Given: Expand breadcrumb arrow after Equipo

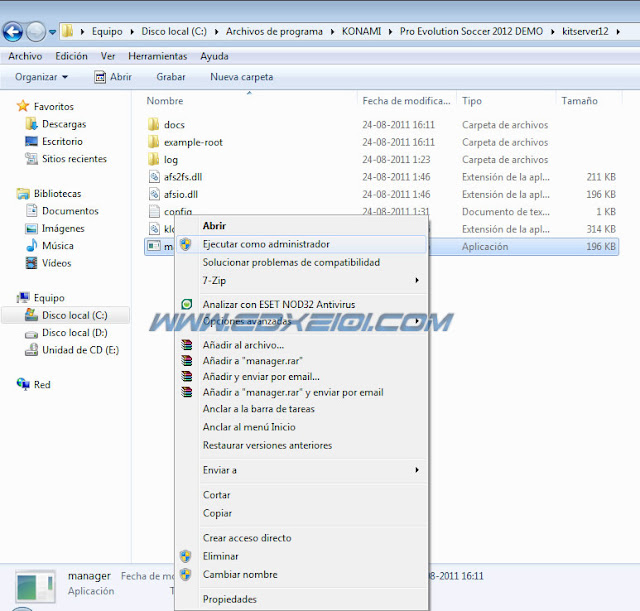Looking at the screenshot, I should pos(132,31).
